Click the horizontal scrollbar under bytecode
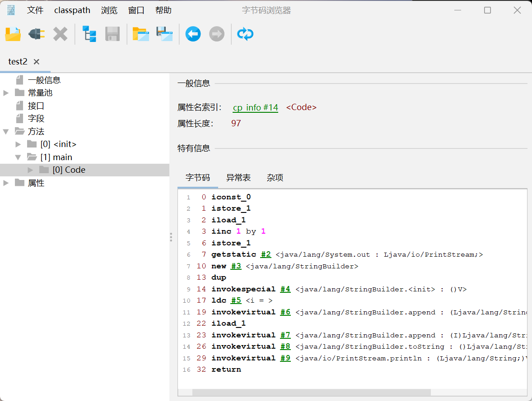This screenshot has height=401, width=532. pyautogui.click(x=311, y=392)
